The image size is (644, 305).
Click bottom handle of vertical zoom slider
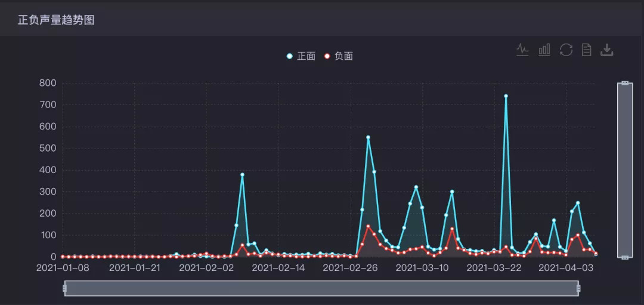(x=625, y=257)
